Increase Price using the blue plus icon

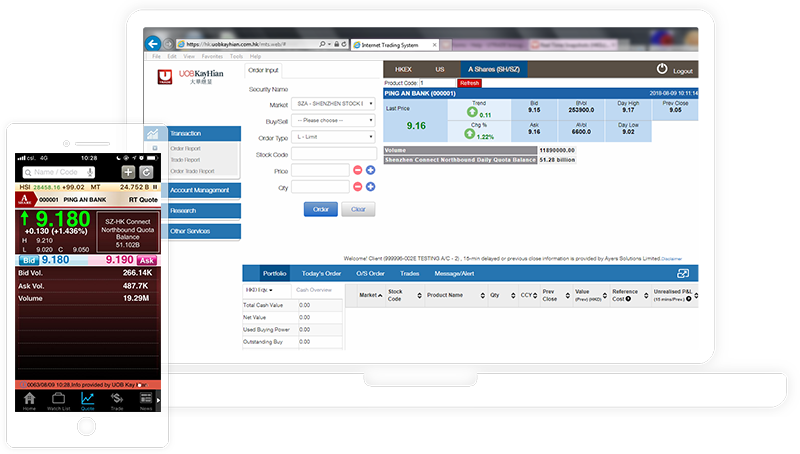click(370, 170)
